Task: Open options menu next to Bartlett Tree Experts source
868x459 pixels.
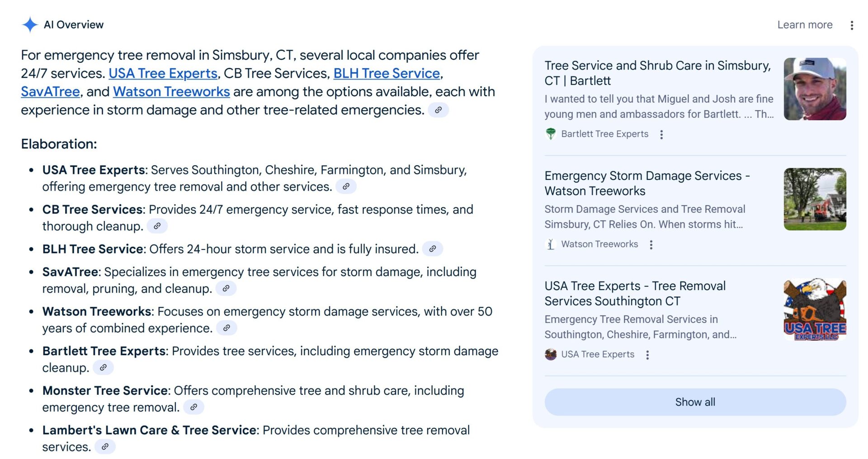Action: pyautogui.click(x=661, y=135)
